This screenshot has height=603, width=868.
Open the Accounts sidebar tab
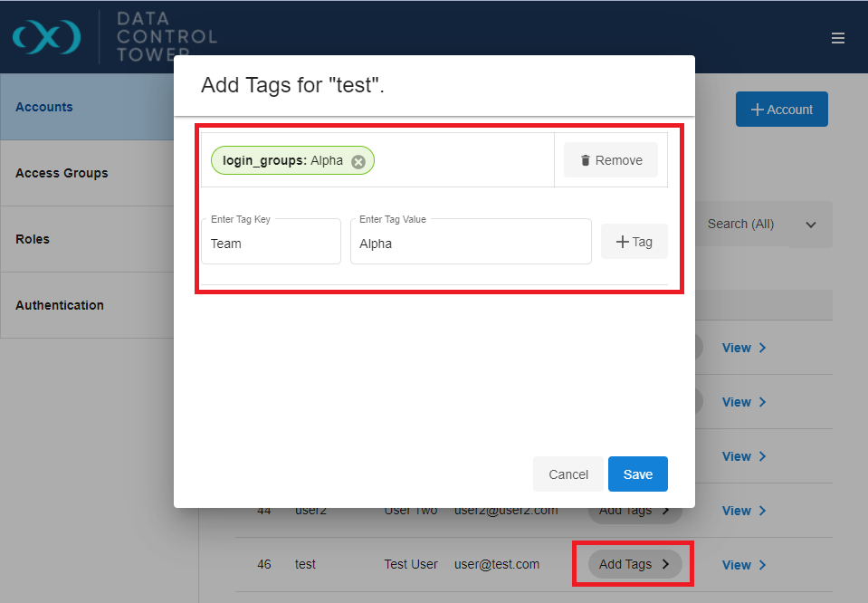tap(87, 107)
